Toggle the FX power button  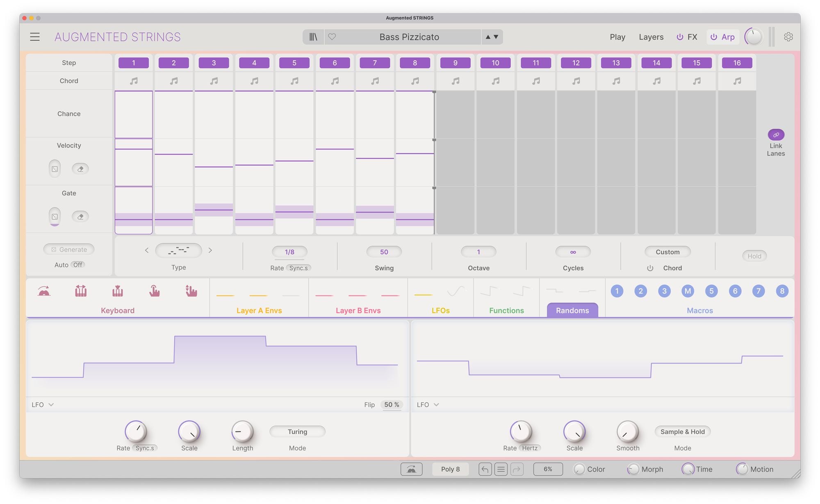click(x=680, y=37)
